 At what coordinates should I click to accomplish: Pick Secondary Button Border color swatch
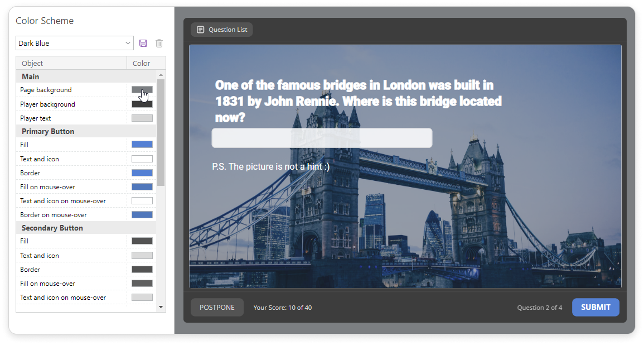[x=142, y=270]
